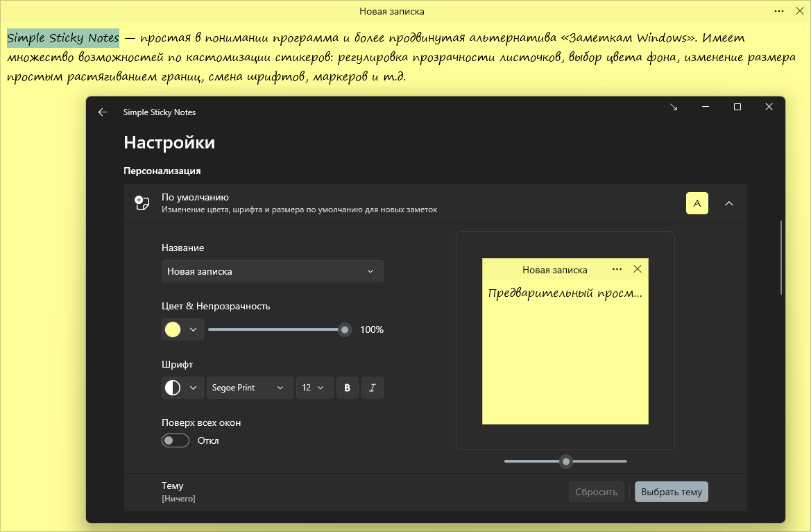Viewport: 811px width, 532px height.
Task: Open the three-dots menu in preview note
Action: tap(617, 269)
